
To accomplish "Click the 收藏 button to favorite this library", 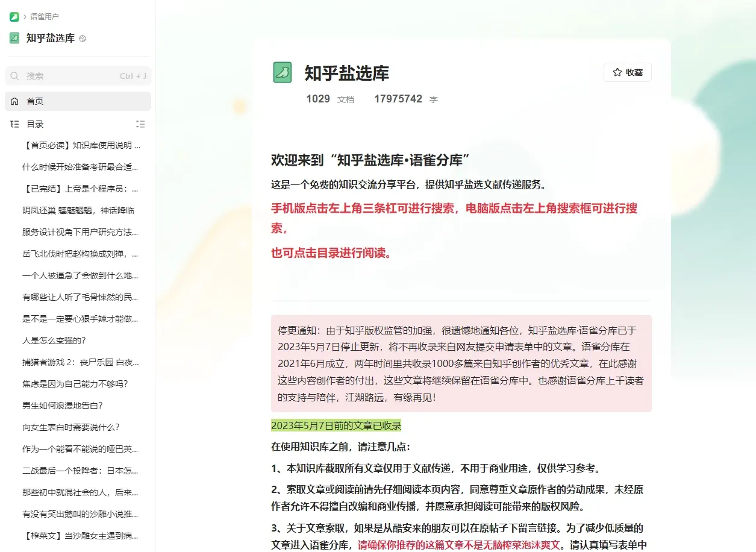I will [627, 72].
